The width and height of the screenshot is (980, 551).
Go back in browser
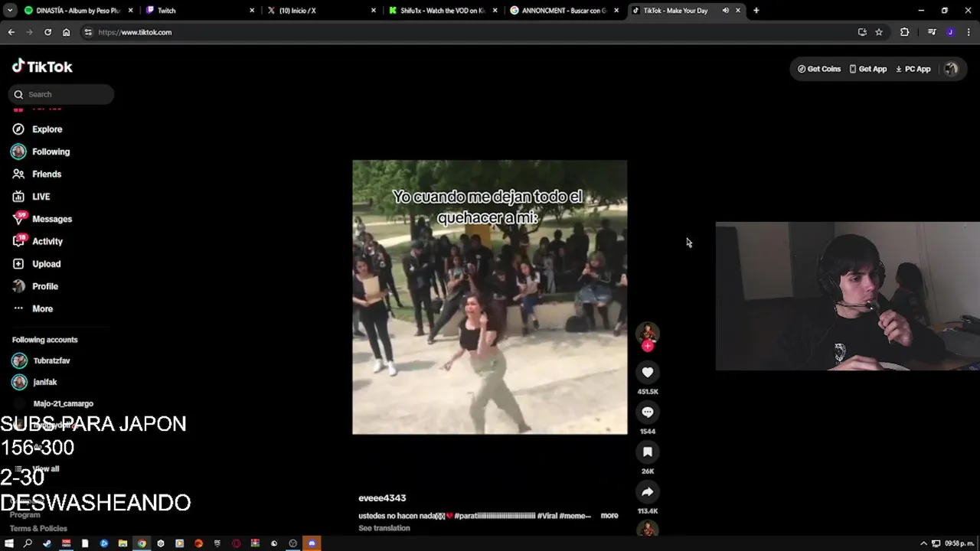[x=11, y=32]
